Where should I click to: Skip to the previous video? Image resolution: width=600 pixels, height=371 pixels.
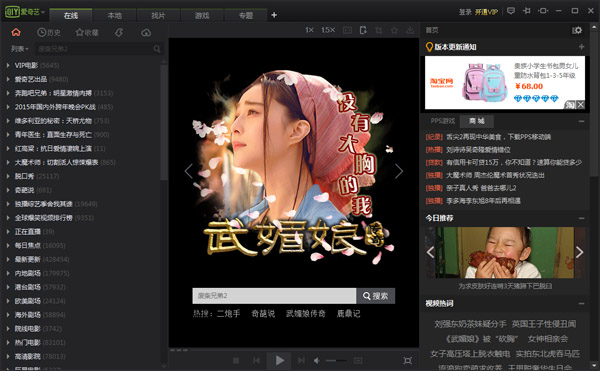[x=256, y=360]
